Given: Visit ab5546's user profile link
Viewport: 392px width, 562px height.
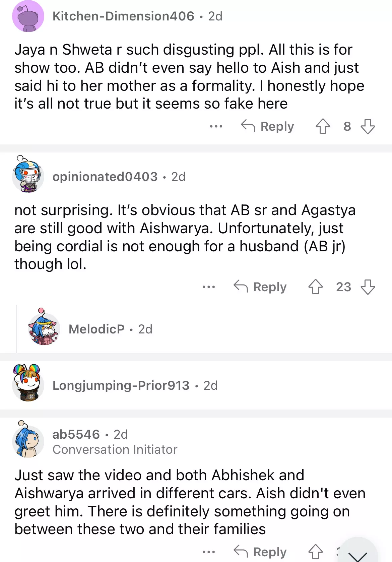Looking at the screenshot, I should 76,434.
